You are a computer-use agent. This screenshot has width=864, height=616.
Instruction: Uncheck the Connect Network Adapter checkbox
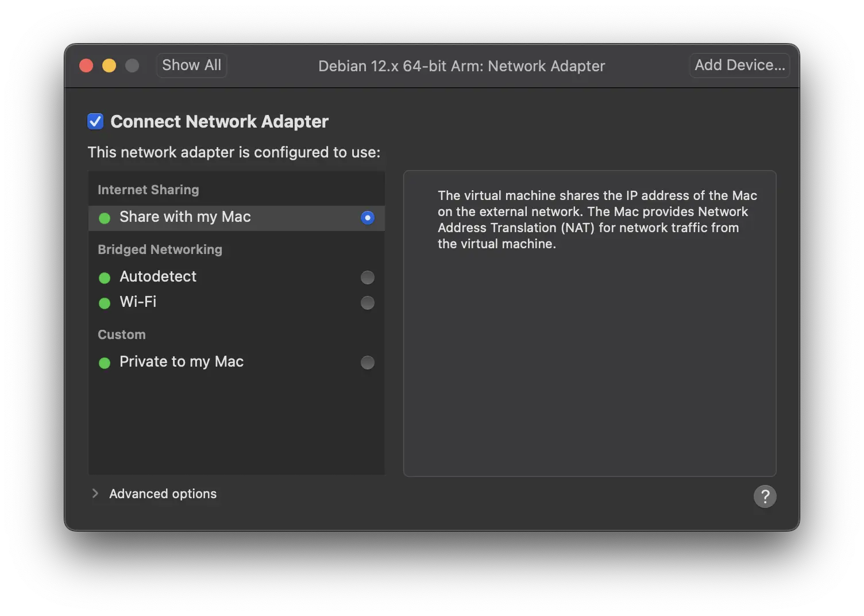click(x=95, y=121)
